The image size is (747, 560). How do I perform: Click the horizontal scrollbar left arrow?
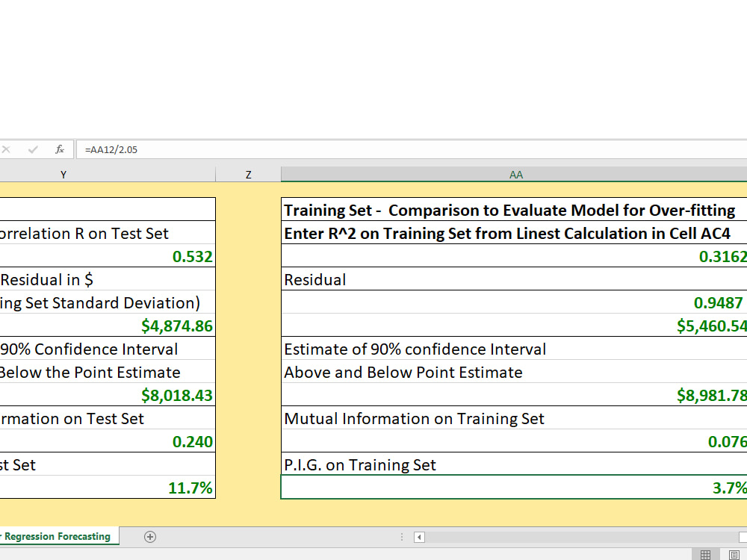pyautogui.click(x=419, y=537)
